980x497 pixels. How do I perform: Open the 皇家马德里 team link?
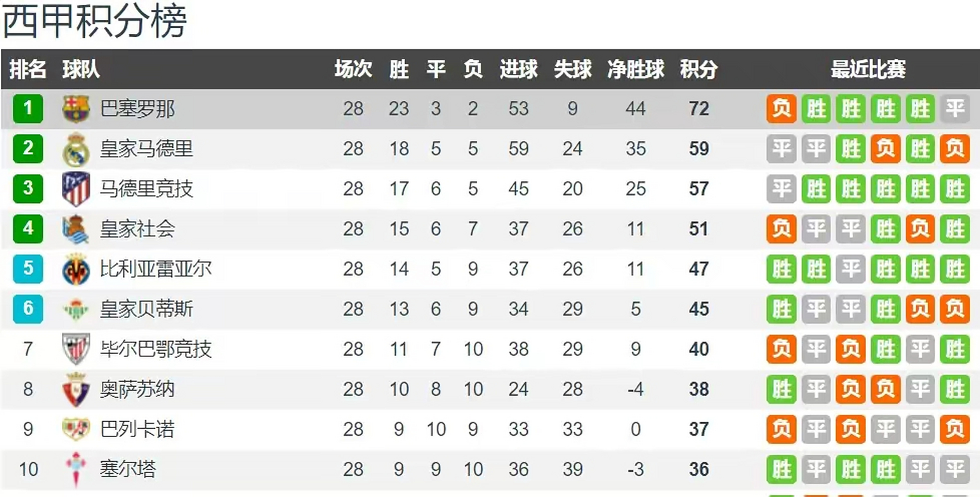pyautogui.click(x=146, y=149)
